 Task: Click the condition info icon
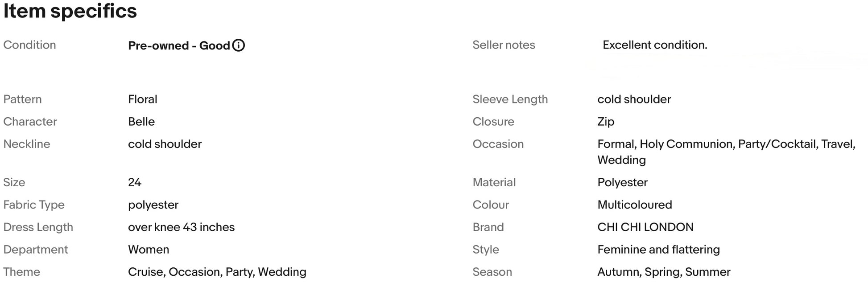coord(239,45)
